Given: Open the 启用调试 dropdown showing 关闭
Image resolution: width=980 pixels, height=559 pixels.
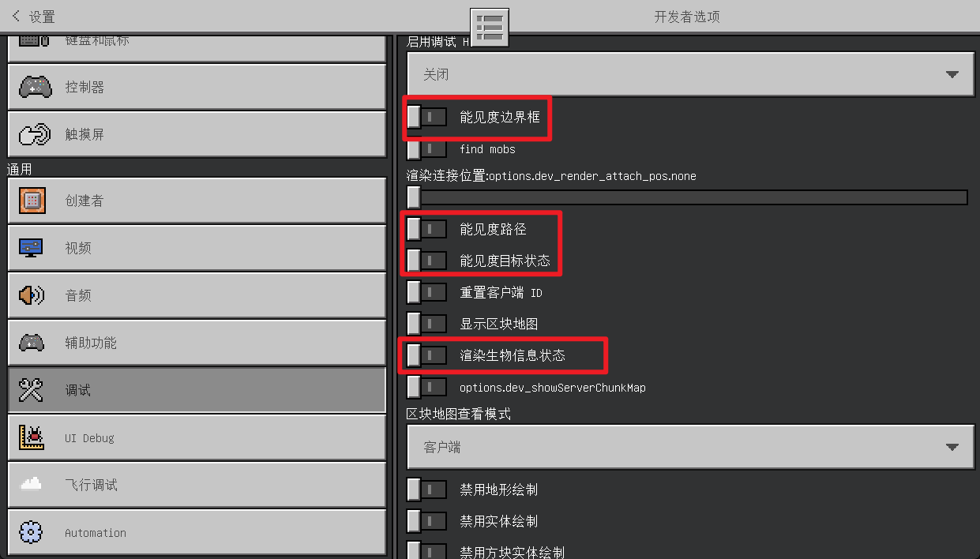Looking at the screenshot, I should 691,74.
